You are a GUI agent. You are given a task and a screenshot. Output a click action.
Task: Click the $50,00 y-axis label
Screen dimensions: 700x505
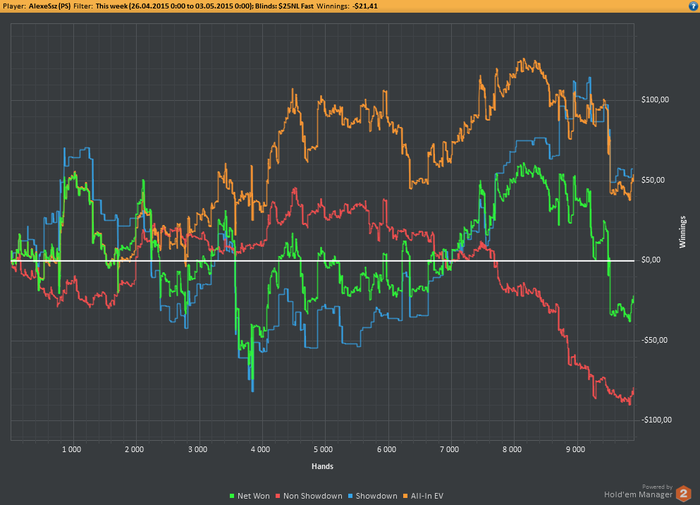tap(653, 180)
